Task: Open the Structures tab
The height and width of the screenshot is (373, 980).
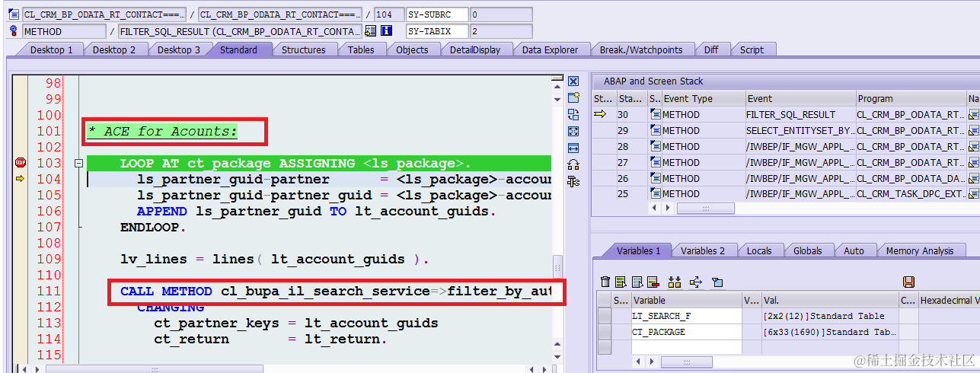Action: coord(303,49)
